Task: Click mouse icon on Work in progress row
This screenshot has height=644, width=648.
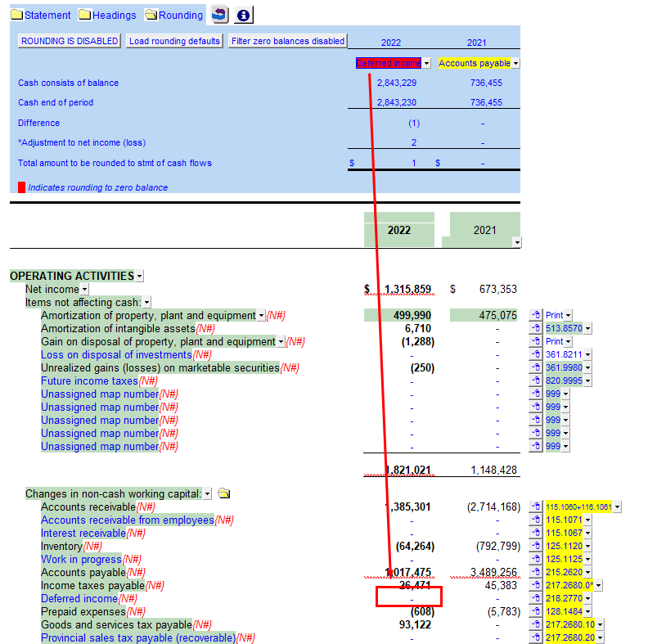Action: tap(536, 559)
